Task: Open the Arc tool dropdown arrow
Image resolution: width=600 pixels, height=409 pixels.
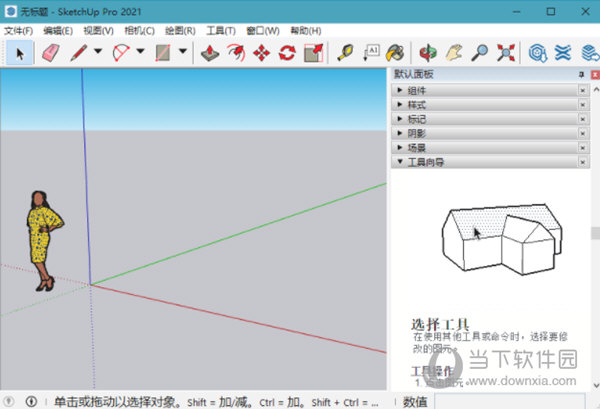Action: point(140,51)
